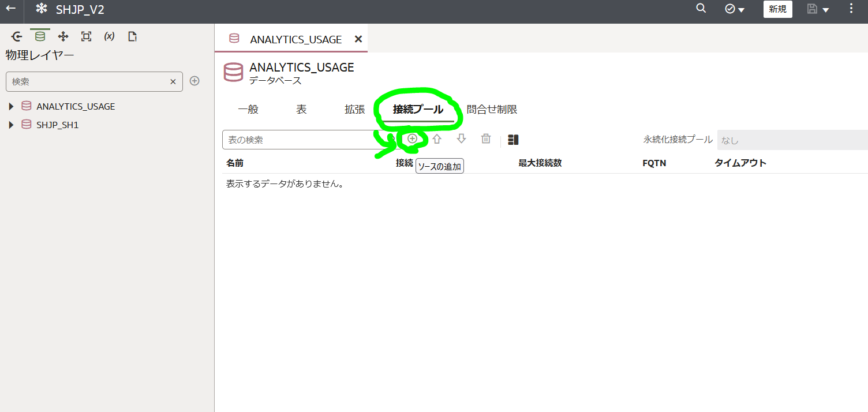Select the ANALYTICS_USAGE editor tab
868x412 pixels.
tap(295, 39)
